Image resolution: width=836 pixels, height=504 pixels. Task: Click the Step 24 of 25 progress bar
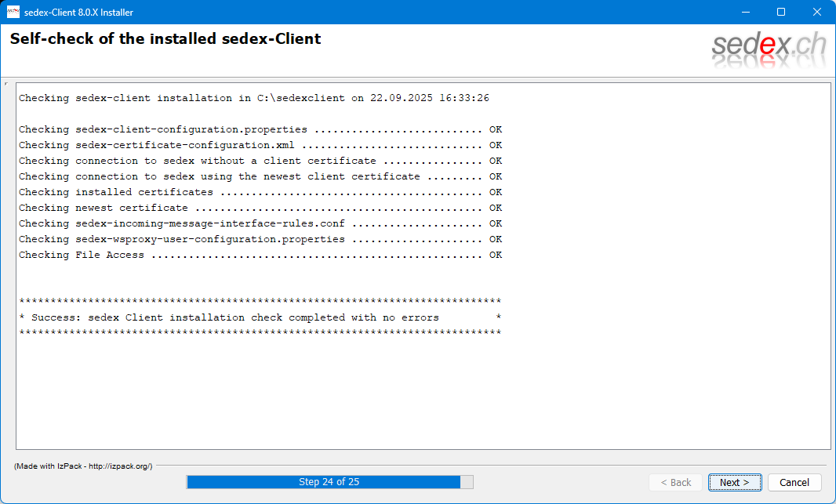(329, 482)
